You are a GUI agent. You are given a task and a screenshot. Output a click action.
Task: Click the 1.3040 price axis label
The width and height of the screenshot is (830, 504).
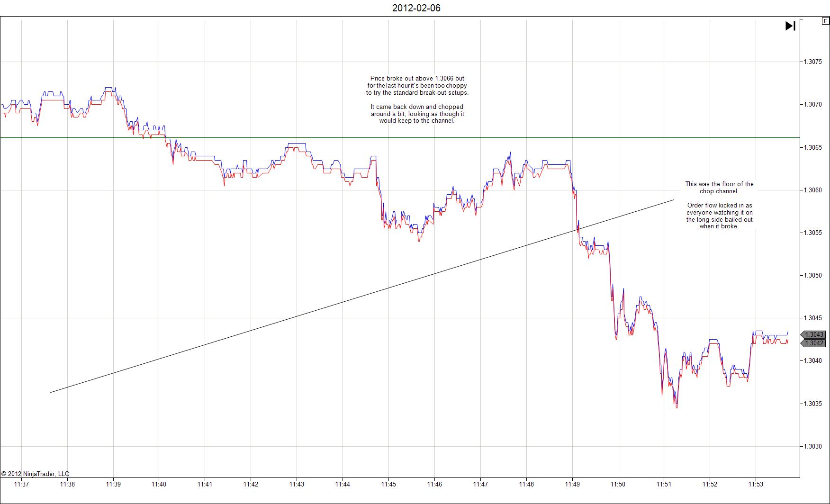coord(812,360)
